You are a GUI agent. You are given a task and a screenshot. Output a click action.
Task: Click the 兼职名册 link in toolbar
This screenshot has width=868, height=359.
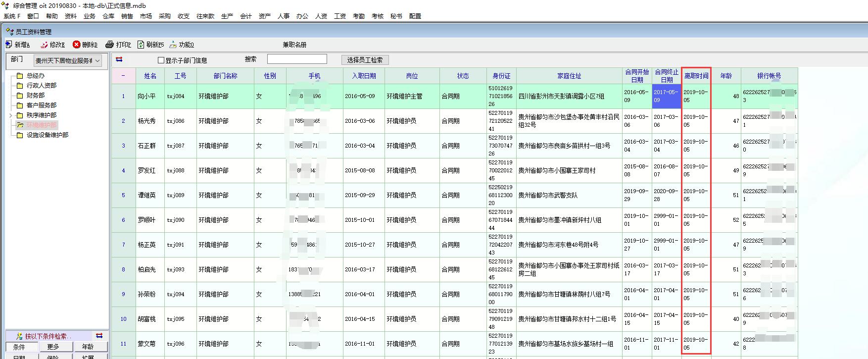pyautogui.click(x=294, y=45)
